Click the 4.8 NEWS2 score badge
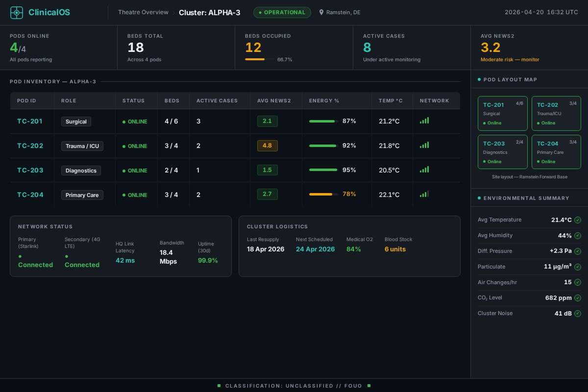 pos(268,146)
